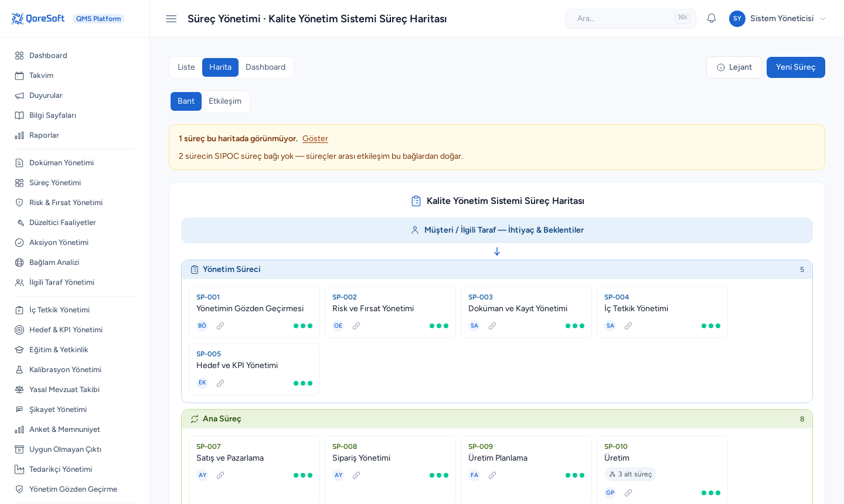The height and width of the screenshot is (504, 844).
Task: Click the Yasal Mevzuat Takibi scales icon
Action: (19, 390)
